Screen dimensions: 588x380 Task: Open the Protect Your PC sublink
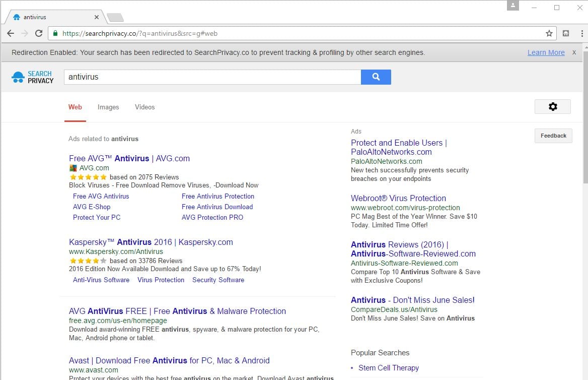click(x=97, y=217)
